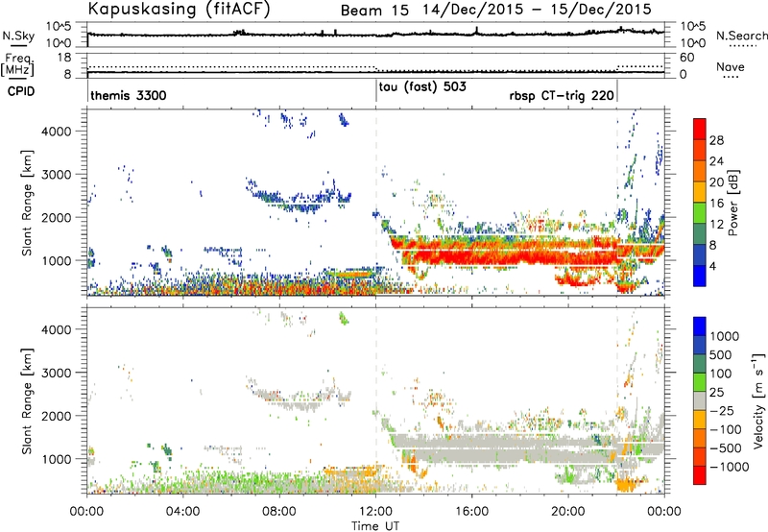Click the "Kapuskasing (fitACF)" plot title
The height and width of the screenshot is (532, 768).
point(179,9)
